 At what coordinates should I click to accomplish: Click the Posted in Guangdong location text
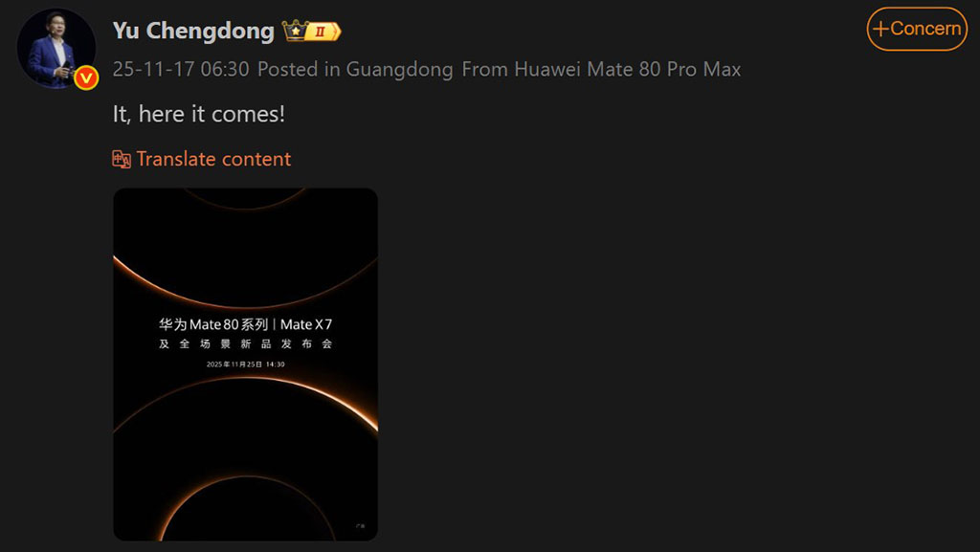click(x=356, y=69)
